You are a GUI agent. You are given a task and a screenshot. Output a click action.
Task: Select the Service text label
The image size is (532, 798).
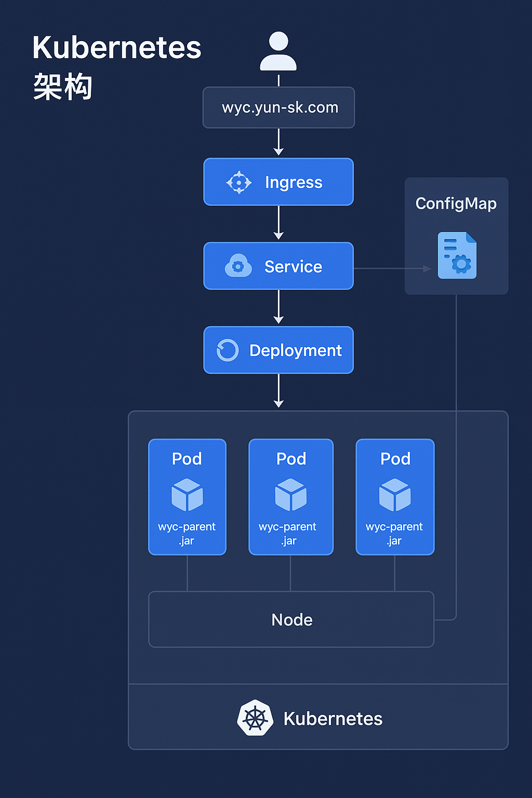point(294,267)
